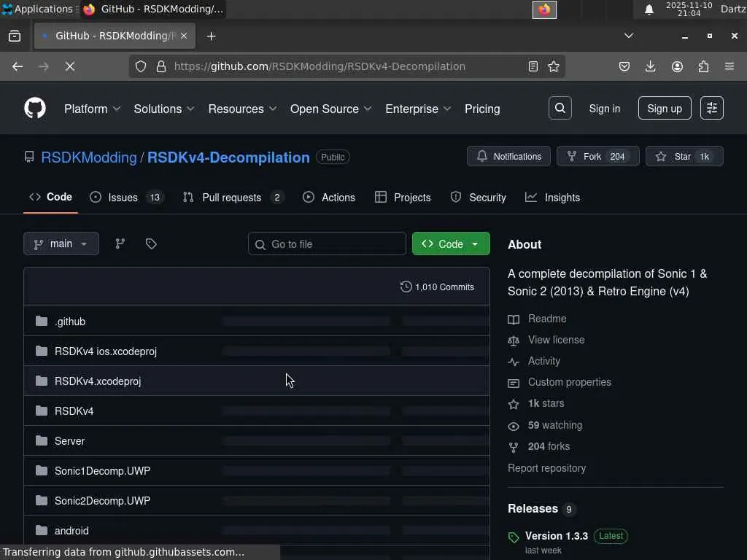
Task: Click the Go to file search field
Action: (x=327, y=244)
